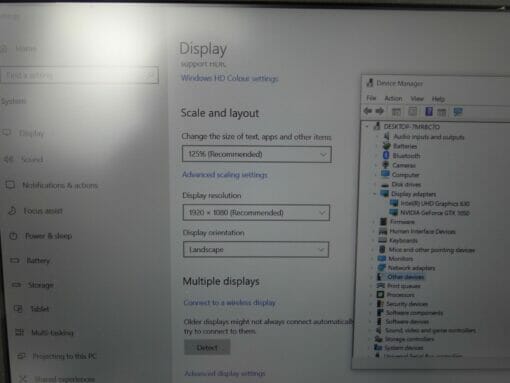This screenshot has height=383, width=510.
Task: Select NVIDIA GeForce GTX display adapter
Action: coord(435,213)
